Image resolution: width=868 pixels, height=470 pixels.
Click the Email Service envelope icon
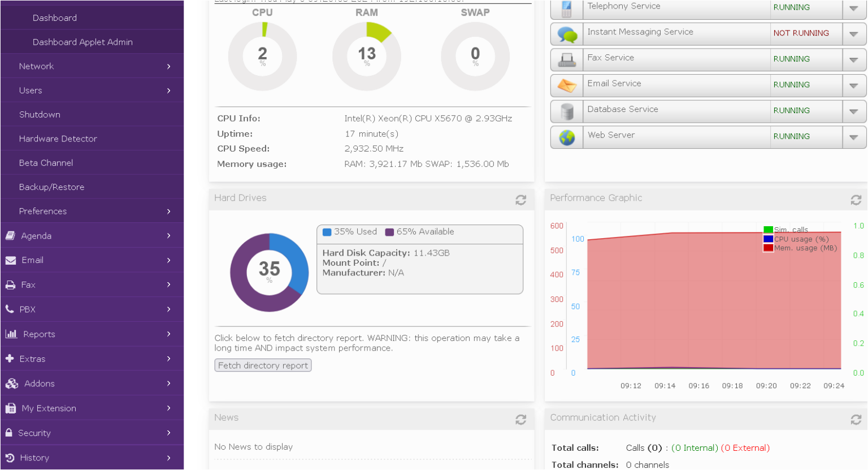click(567, 85)
